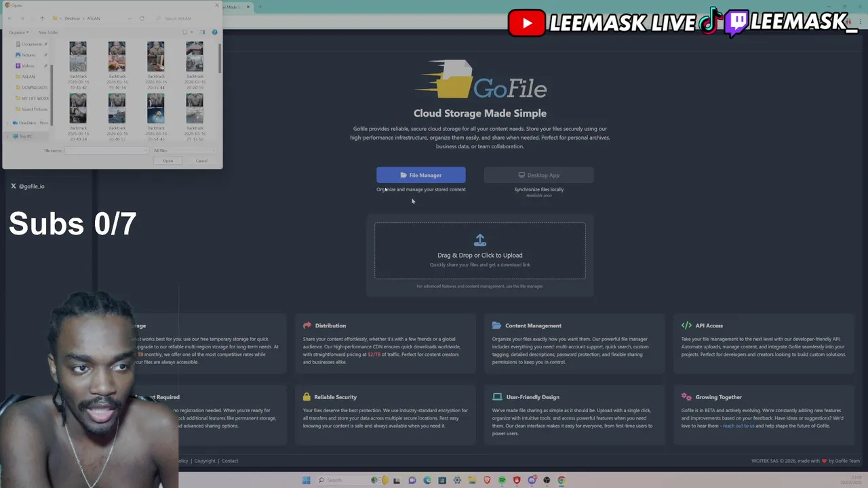Click the Desktop App button
Viewport: 868px width, 488px height.
539,175
